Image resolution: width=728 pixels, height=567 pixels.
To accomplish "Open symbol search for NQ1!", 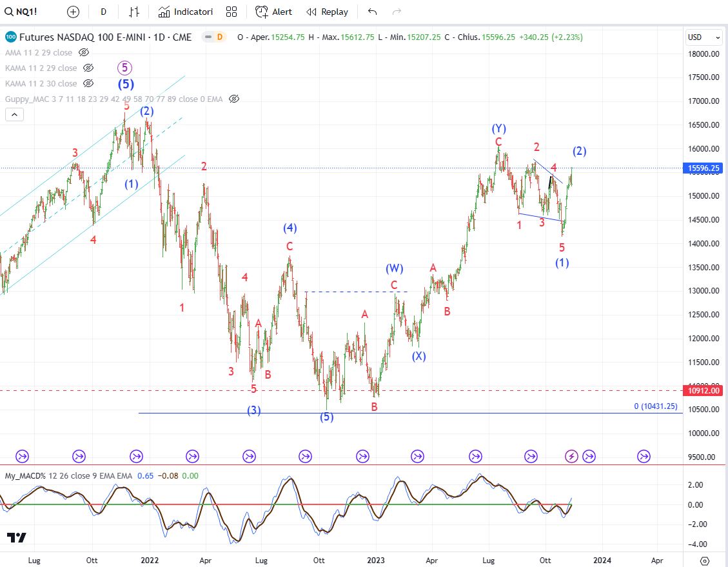I will [x=21, y=12].
